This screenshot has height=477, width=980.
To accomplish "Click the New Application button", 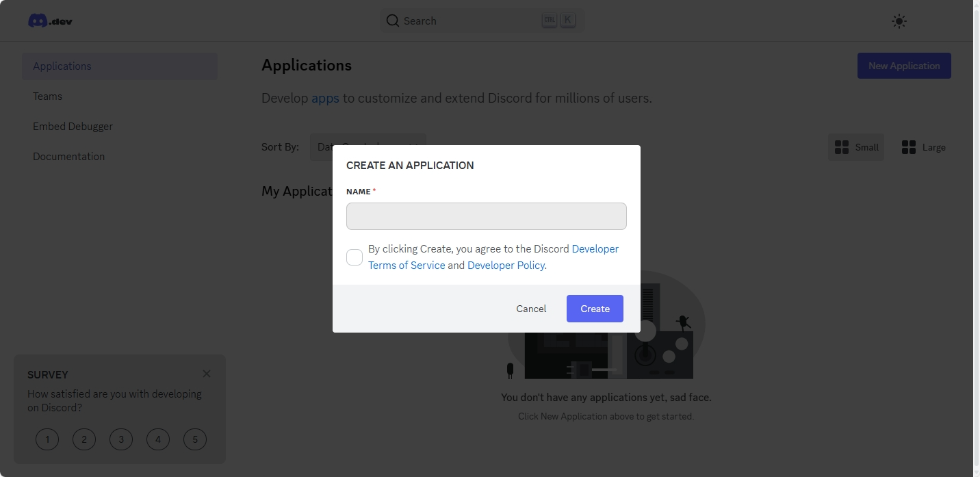I will click(x=904, y=66).
